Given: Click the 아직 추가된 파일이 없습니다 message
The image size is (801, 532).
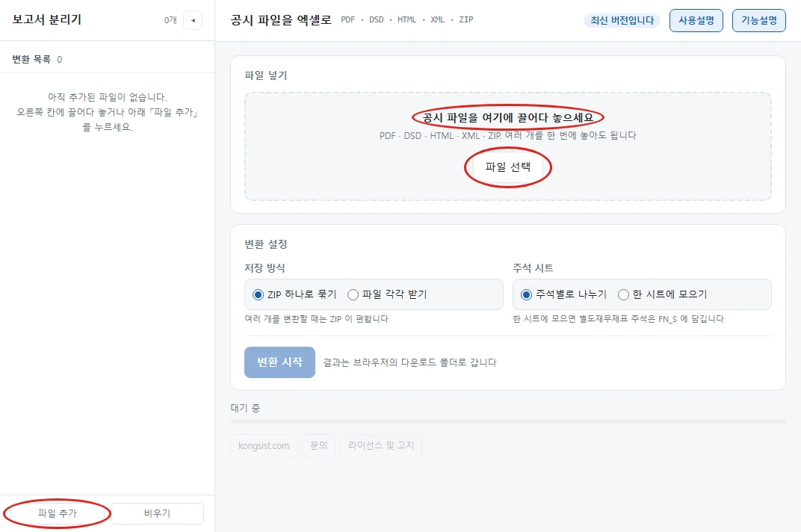Looking at the screenshot, I should point(108,97).
